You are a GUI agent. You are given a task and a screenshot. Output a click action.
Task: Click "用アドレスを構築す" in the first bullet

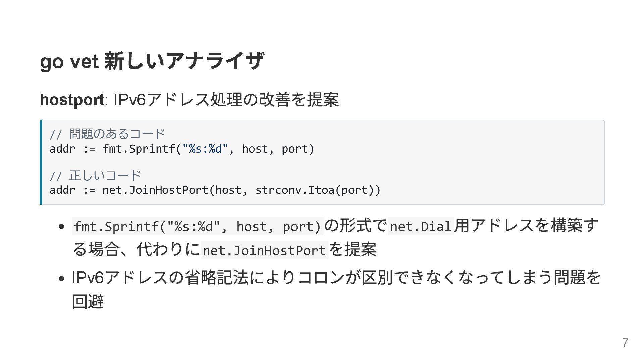pyautogui.click(x=526, y=225)
